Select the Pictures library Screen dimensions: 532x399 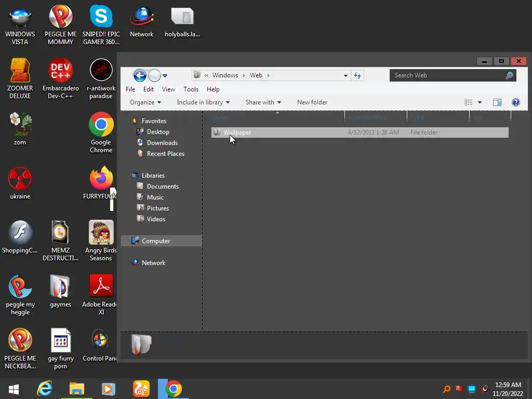158,208
